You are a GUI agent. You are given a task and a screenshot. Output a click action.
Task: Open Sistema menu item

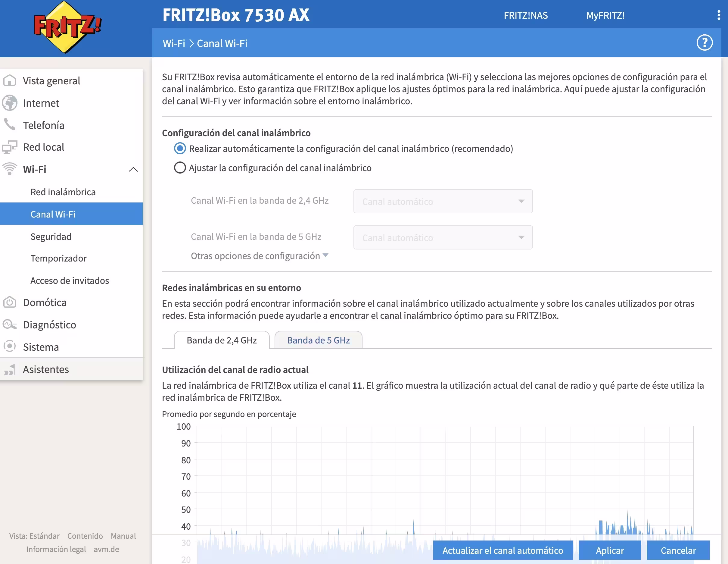tap(71, 347)
